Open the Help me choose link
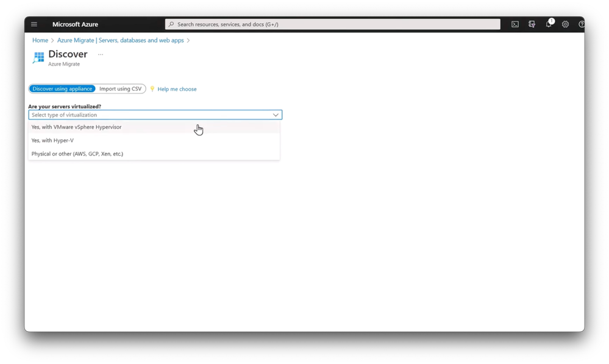The image size is (609, 364). [x=177, y=89]
